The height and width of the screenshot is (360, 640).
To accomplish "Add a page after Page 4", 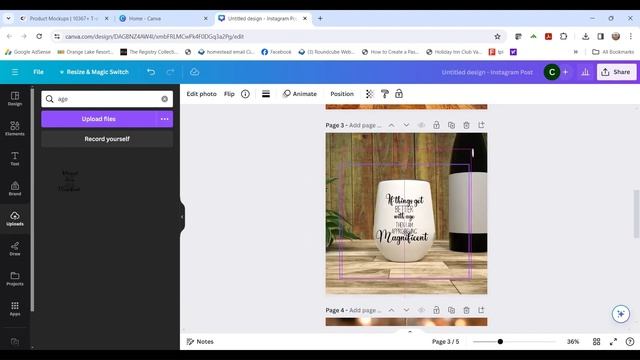I will 481,310.
